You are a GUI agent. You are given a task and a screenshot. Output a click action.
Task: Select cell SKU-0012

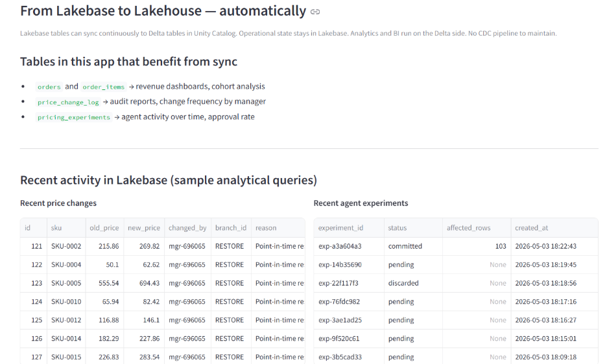point(66,321)
